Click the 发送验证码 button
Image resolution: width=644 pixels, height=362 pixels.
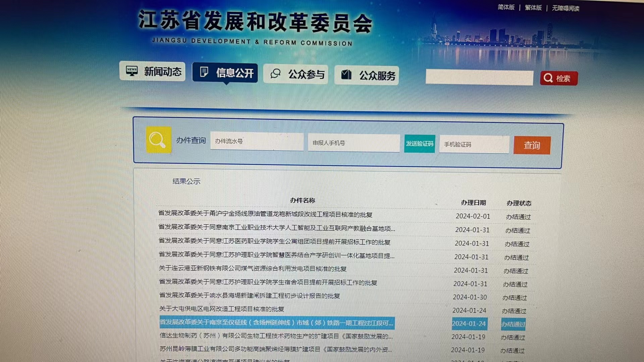[420, 143]
